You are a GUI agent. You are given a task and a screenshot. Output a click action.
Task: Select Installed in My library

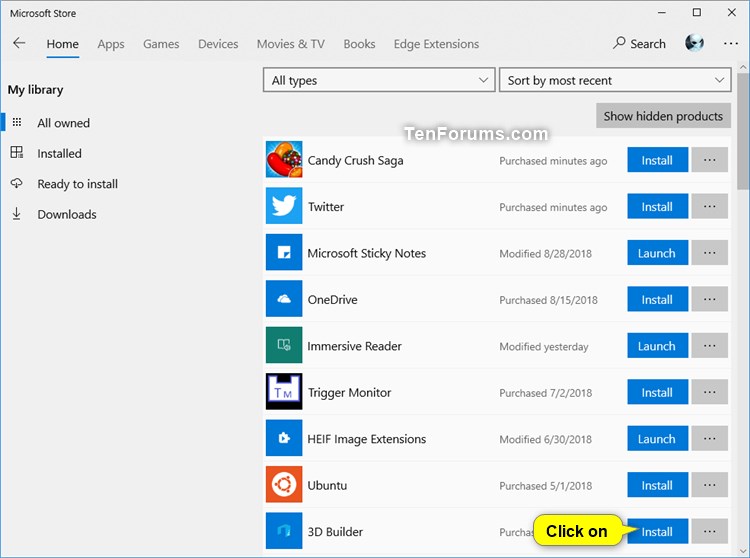point(59,153)
